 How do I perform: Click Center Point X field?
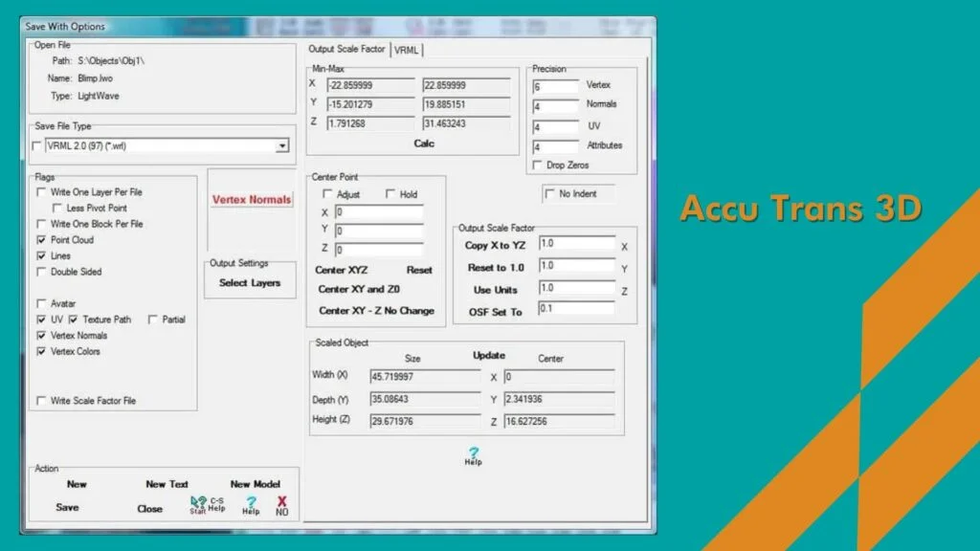point(379,211)
